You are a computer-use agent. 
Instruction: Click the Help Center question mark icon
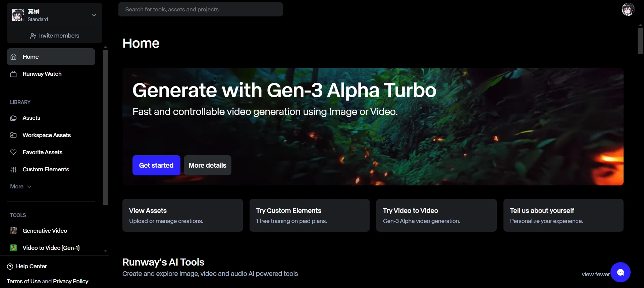pos(10,267)
